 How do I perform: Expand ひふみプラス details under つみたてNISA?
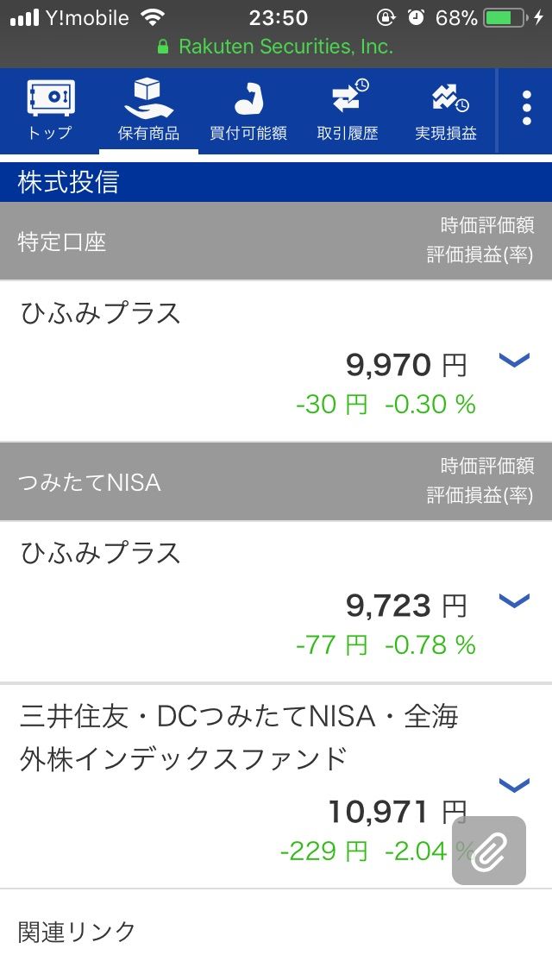pos(515,600)
